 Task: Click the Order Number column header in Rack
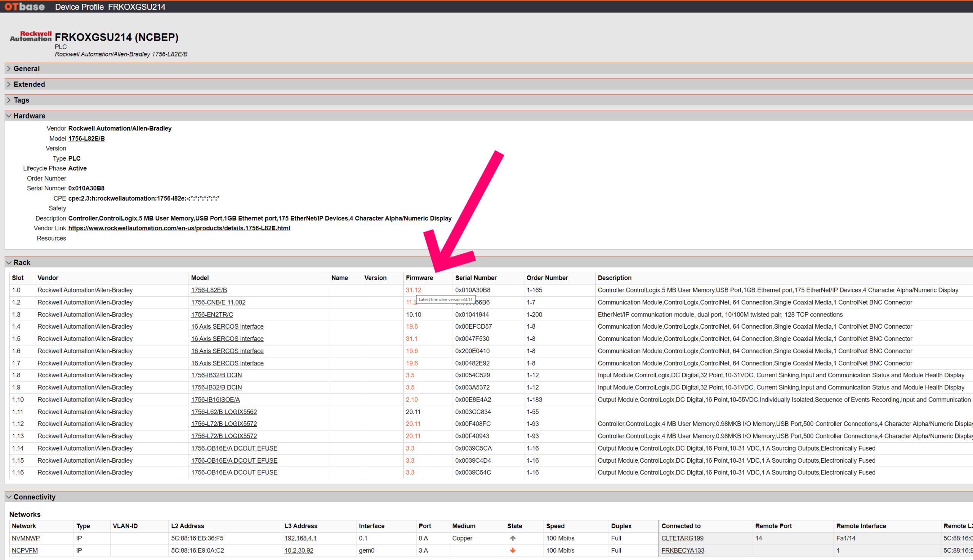pos(547,278)
